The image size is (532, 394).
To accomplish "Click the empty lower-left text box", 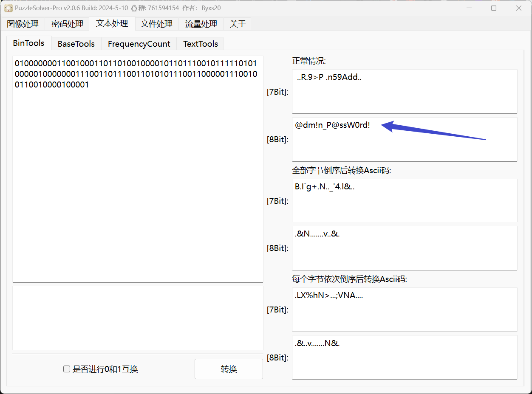I will [x=138, y=319].
